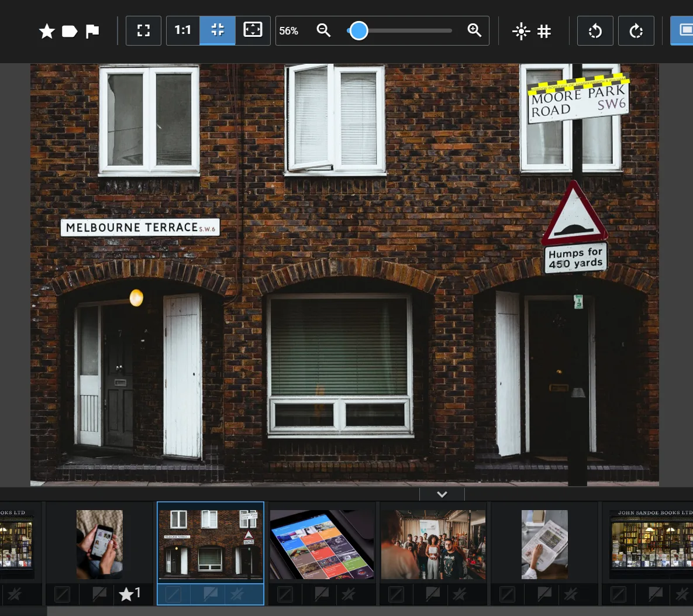Screen dimensions: 693x616
Task: Set a color label on the newspaper thumbnail
Action: click(x=508, y=594)
